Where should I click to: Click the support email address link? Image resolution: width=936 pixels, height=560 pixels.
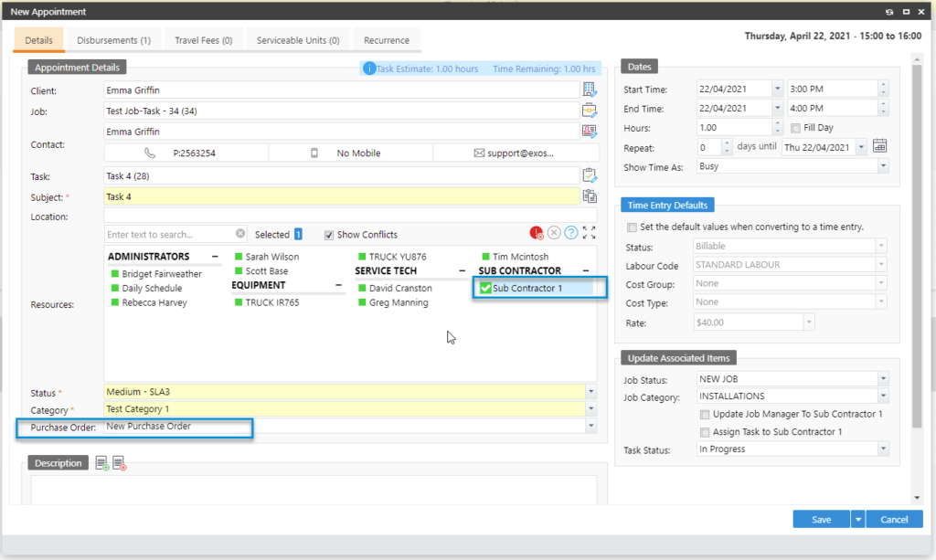pyautogui.click(x=520, y=153)
